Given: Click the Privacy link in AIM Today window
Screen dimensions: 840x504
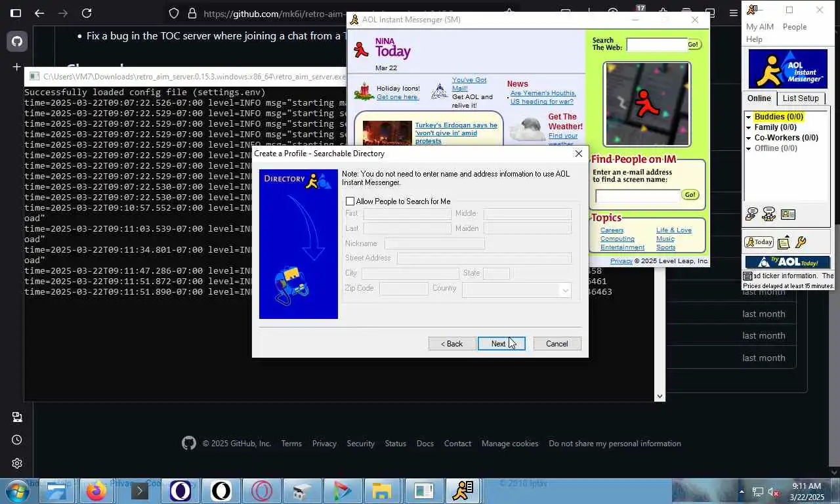Looking at the screenshot, I should pos(621,261).
